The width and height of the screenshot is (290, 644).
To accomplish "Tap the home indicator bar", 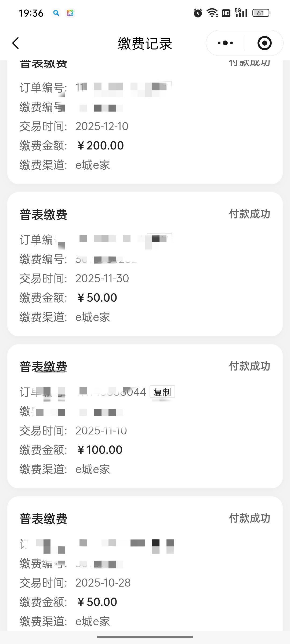I will click(145, 637).
